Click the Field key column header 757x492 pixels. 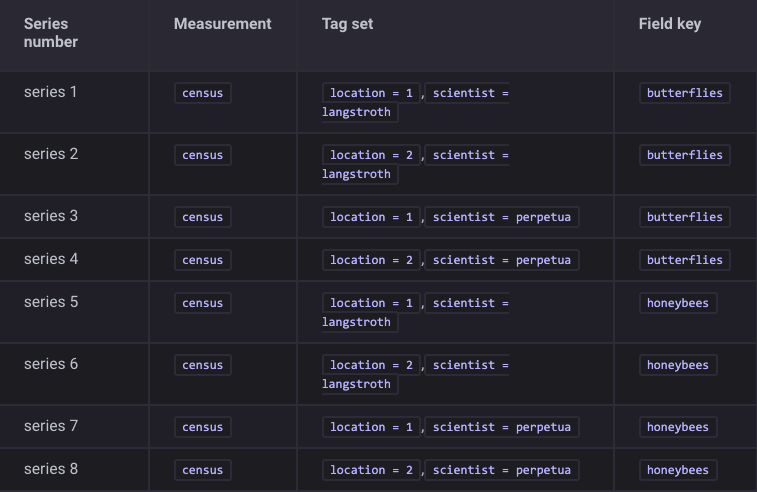pyautogui.click(x=669, y=24)
